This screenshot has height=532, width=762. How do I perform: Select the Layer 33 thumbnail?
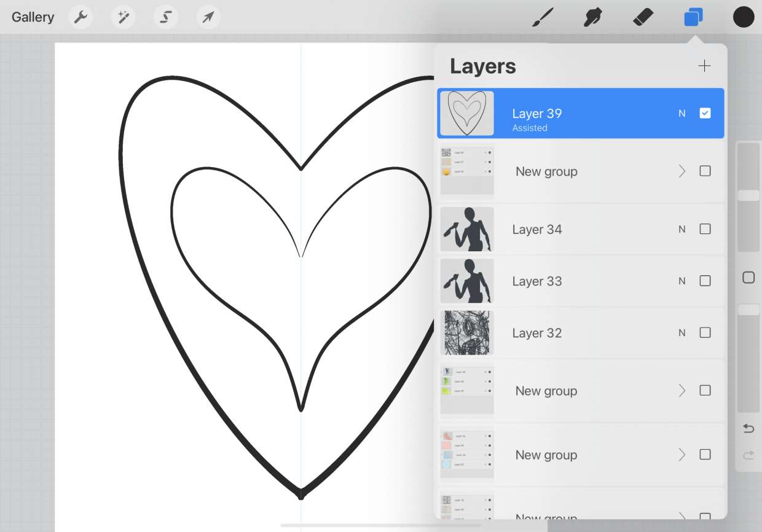(x=466, y=281)
